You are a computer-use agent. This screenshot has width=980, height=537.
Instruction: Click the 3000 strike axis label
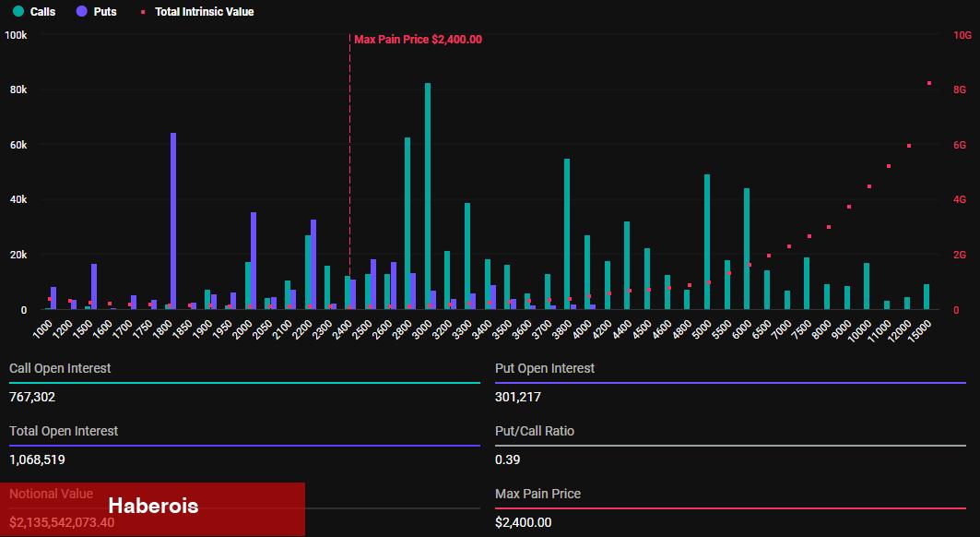point(422,329)
